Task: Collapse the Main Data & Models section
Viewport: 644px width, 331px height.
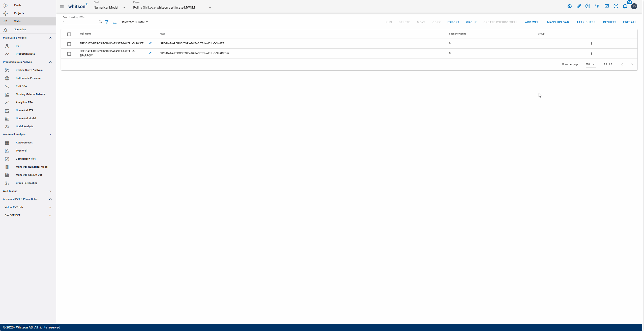Action: (x=50, y=38)
